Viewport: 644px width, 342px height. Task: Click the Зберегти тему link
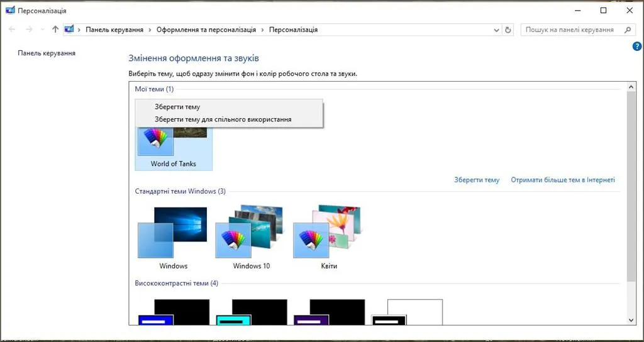[x=477, y=180]
